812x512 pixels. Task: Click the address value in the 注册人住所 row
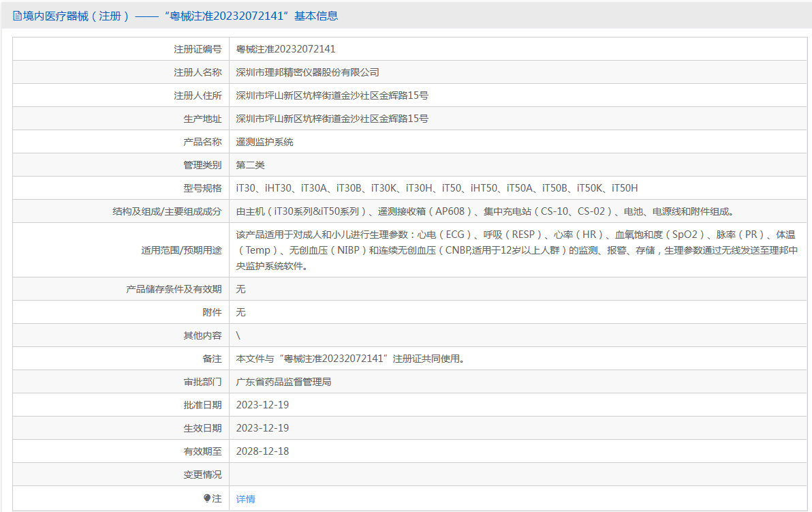[x=332, y=95]
